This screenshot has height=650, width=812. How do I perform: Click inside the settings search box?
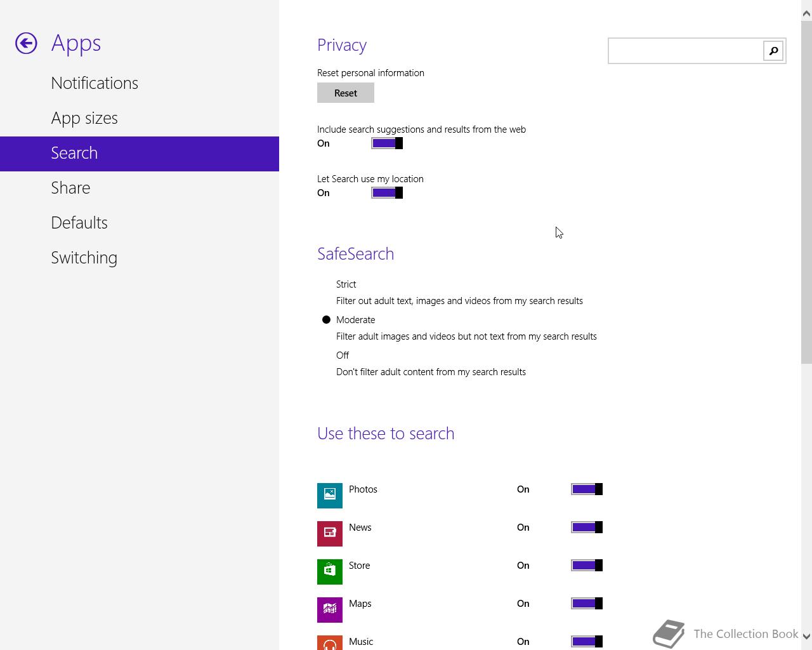tap(686, 51)
